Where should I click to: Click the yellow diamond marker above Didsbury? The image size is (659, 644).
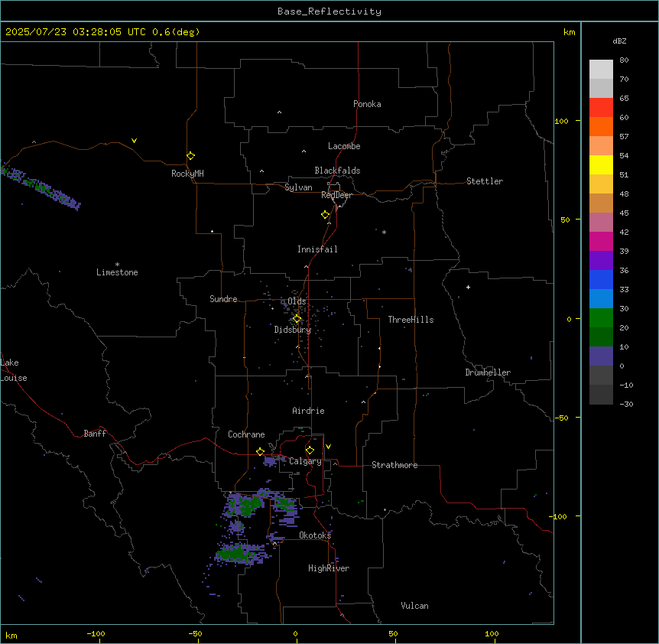[x=297, y=319]
